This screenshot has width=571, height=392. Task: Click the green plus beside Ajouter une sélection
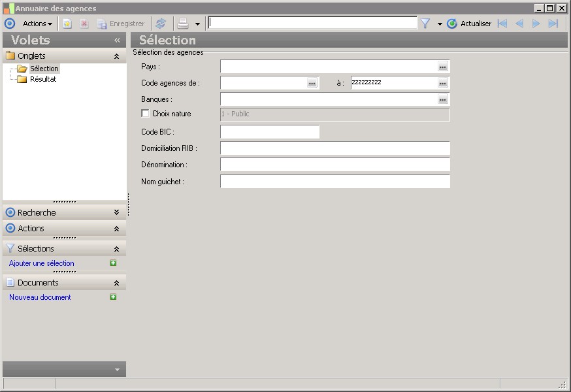point(113,263)
